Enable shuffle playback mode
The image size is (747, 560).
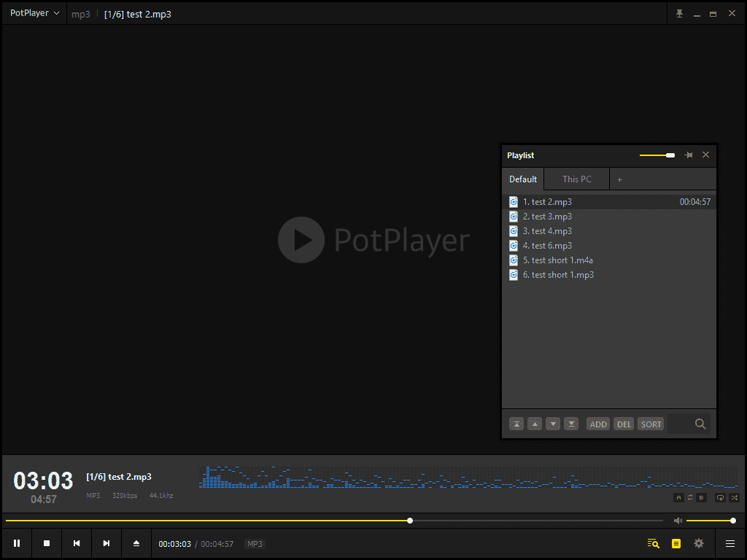pyautogui.click(x=734, y=497)
